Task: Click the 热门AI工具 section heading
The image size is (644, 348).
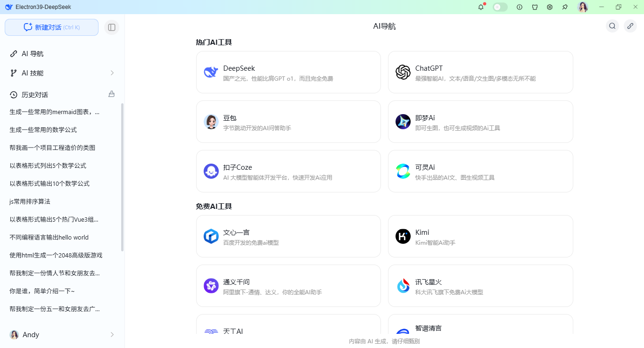Action: click(214, 42)
